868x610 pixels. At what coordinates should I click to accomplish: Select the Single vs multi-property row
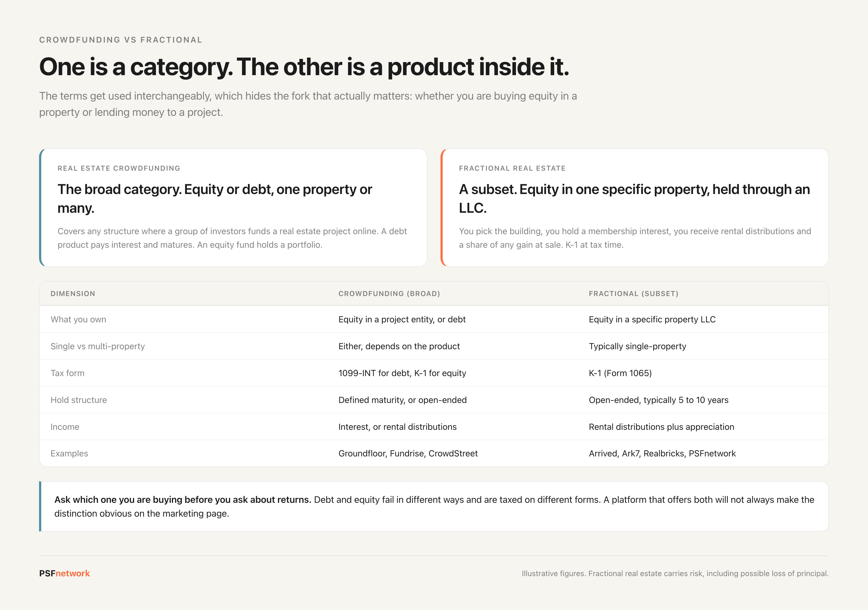[x=434, y=347]
